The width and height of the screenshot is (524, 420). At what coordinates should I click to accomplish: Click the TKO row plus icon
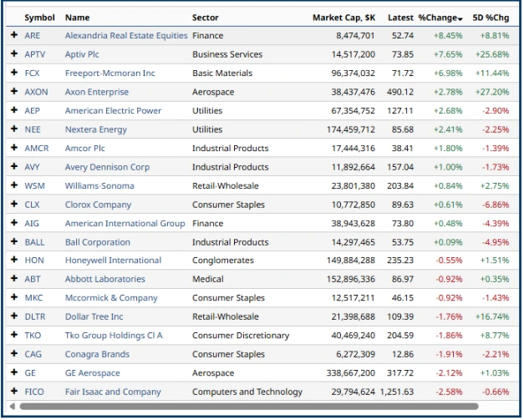pyautogui.click(x=14, y=334)
